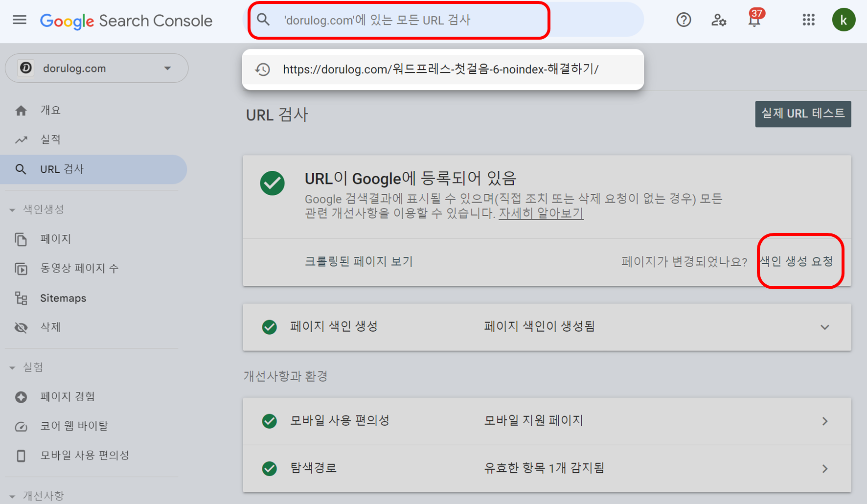Click the crossed-eye icon beside 삭제
This screenshot has height=504, width=867.
click(21, 327)
